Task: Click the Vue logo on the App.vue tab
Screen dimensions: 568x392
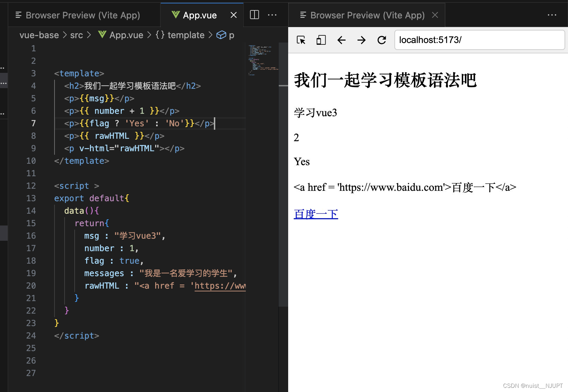Action: tap(175, 15)
